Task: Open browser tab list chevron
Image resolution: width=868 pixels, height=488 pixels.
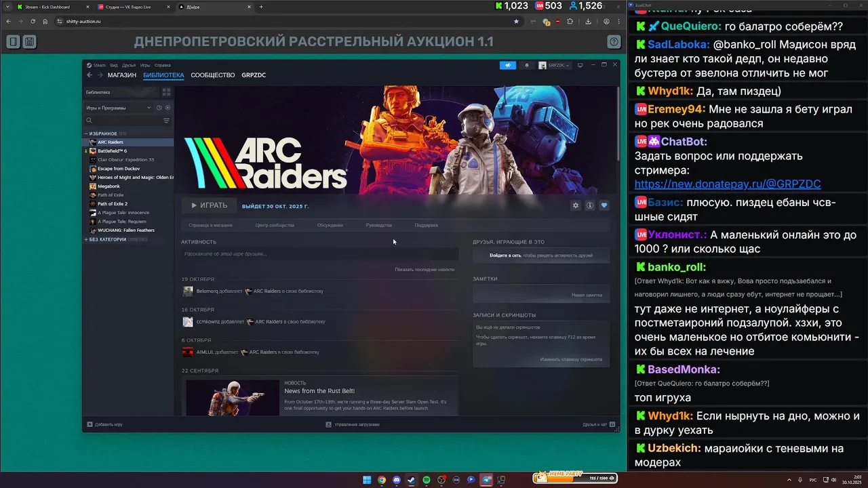Action: (7, 6)
